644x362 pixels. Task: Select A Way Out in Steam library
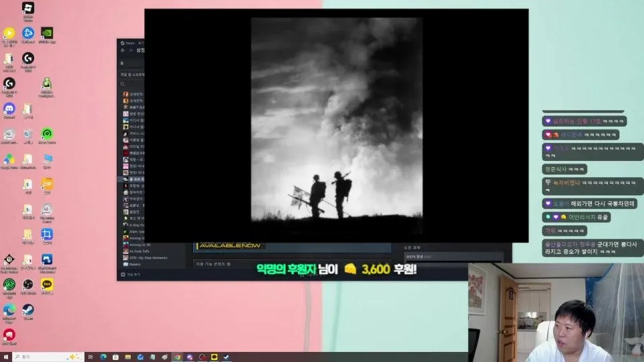(x=133, y=225)
